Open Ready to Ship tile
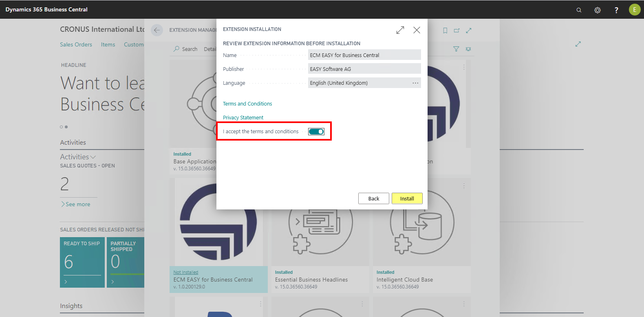Screen dimensions: 644x317 coord(82,262)
